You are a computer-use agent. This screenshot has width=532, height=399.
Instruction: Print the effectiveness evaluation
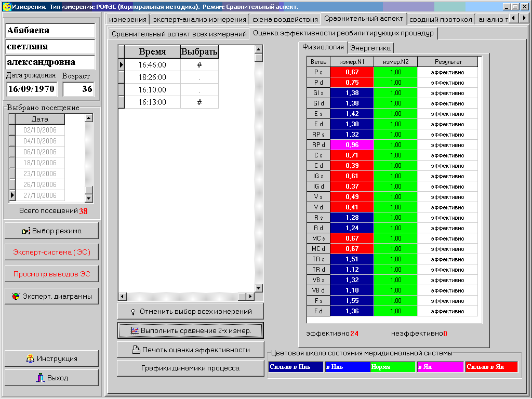coord(190,350)
